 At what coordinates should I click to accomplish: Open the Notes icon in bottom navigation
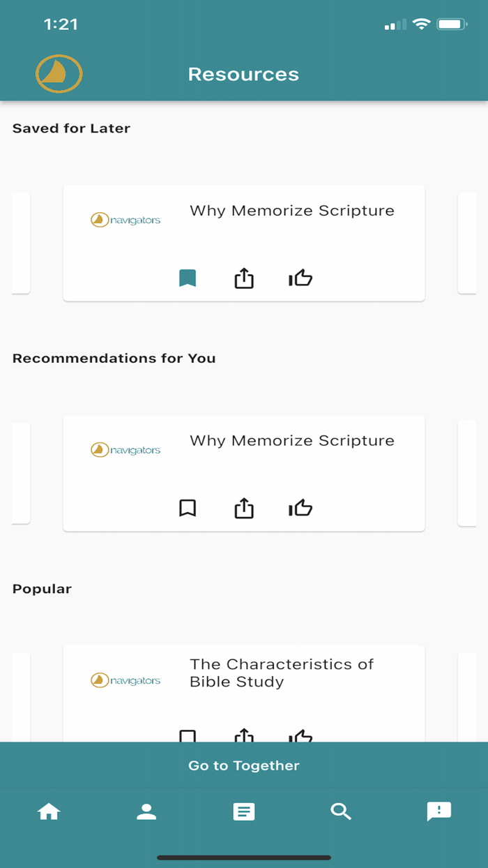[243, 811]
